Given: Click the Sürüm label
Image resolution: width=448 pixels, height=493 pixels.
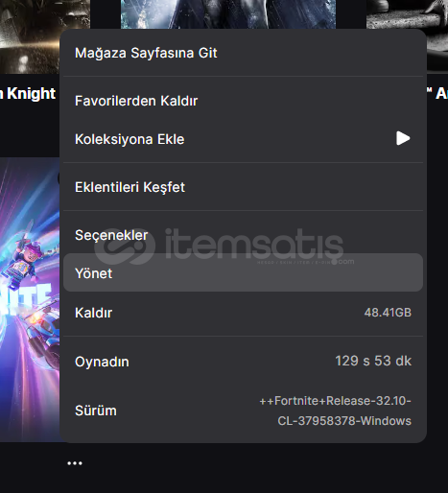Looking at the screenshot, I should [96, 411].
